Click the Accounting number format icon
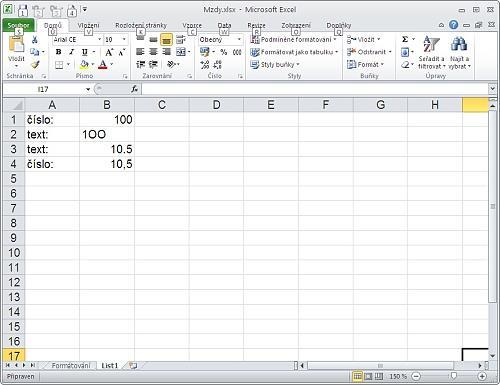The width and height of the screenshot is (500, 385). click(x=204, y=52)
